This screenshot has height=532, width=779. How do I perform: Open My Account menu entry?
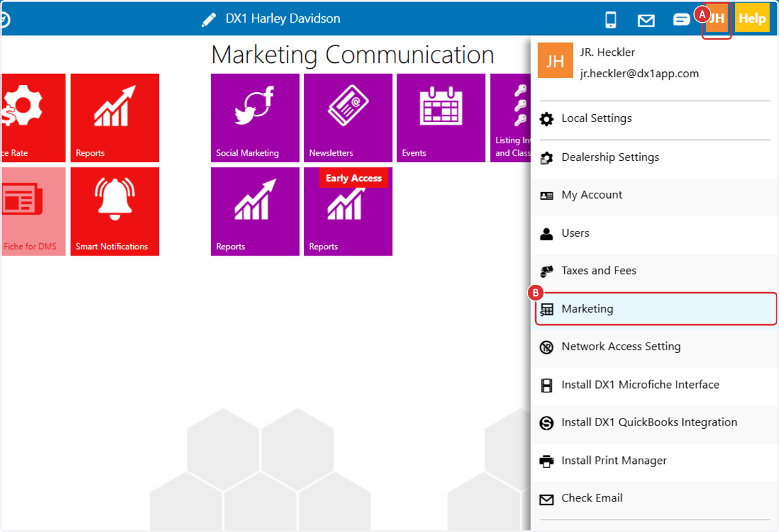[x=655, y=195]
